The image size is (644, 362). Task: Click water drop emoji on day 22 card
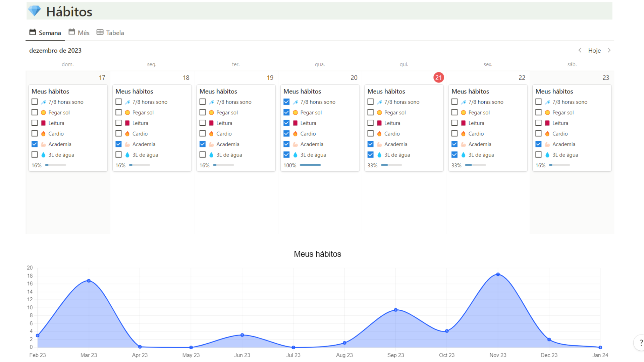point(463,155)
